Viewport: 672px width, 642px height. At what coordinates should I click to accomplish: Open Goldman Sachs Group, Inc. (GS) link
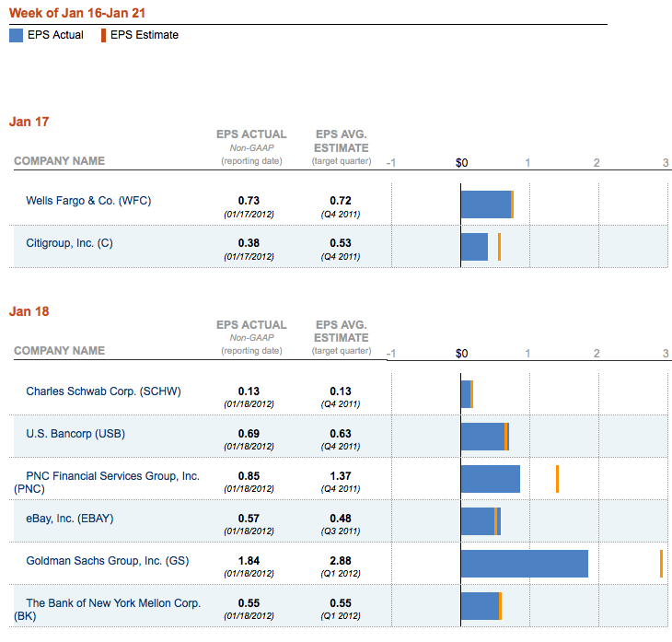pyautogui.click(x=108, y=561)
